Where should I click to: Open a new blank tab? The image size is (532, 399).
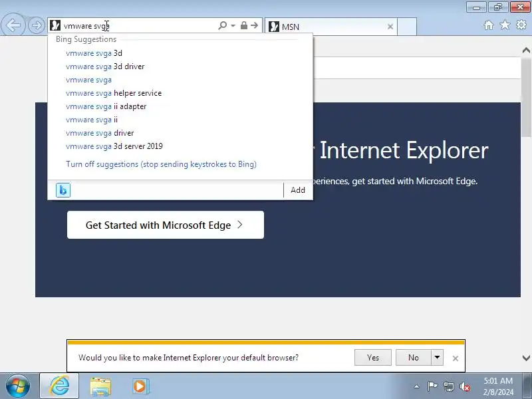pos(407,27)
